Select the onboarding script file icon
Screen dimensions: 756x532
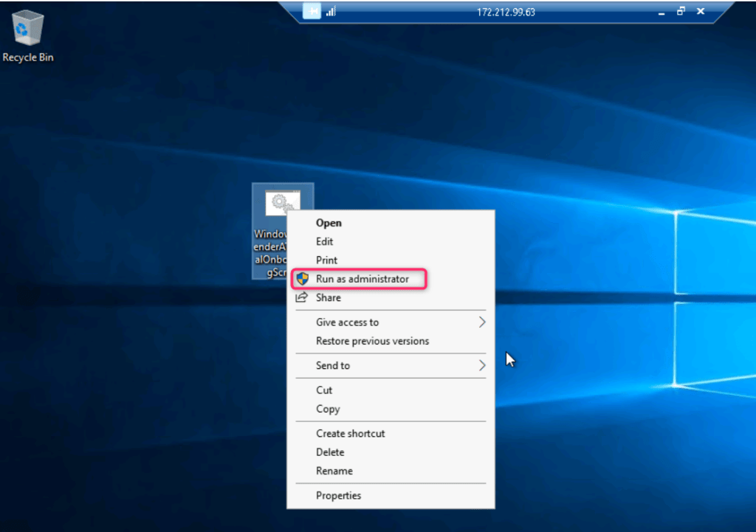pyautogui.click(x=282, y=204)
